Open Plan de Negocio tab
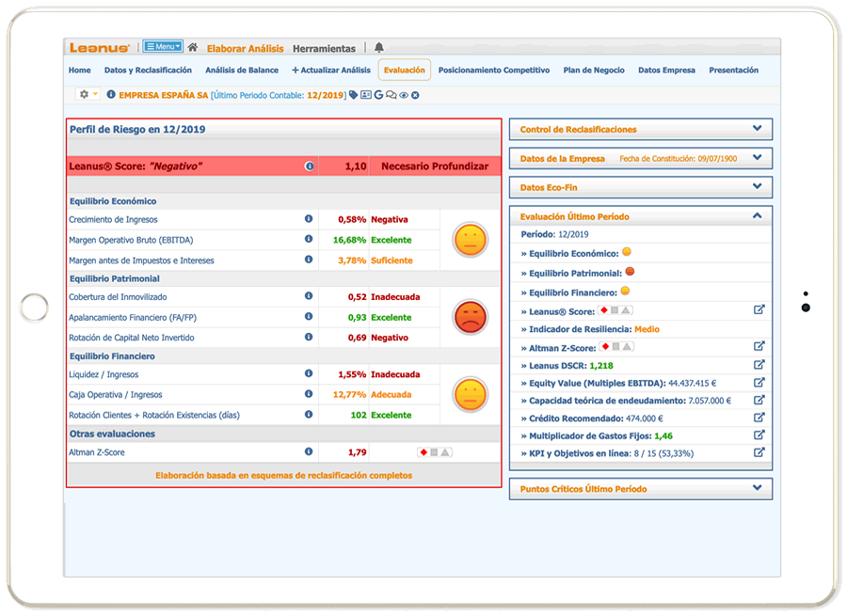 pos(594,71)
